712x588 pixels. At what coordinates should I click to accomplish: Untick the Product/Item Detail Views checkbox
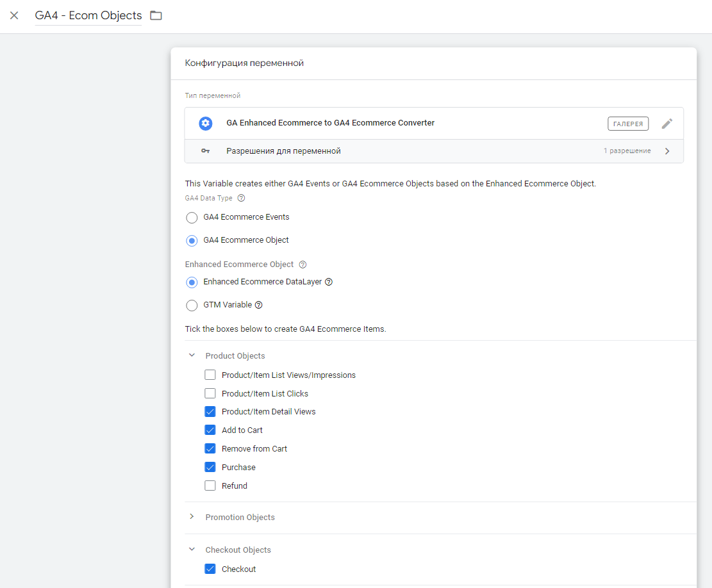[210, 411]
